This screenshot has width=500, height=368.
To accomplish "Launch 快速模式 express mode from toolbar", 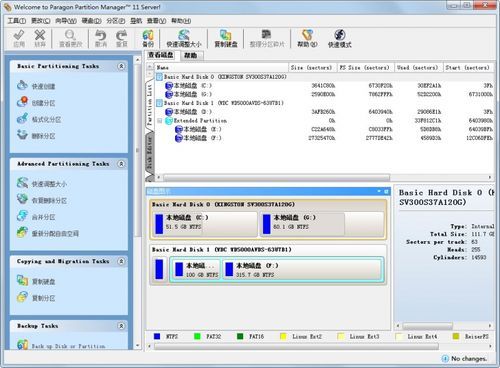I will tap(339, 38).
